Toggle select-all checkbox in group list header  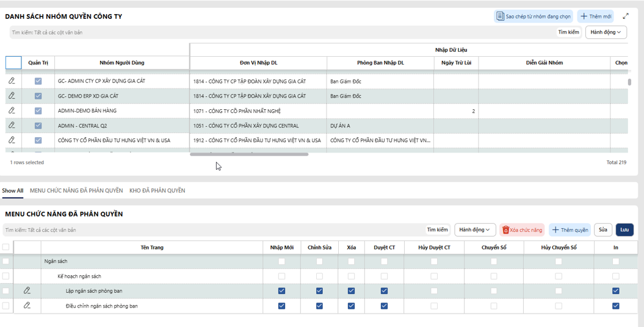[13, 63]
